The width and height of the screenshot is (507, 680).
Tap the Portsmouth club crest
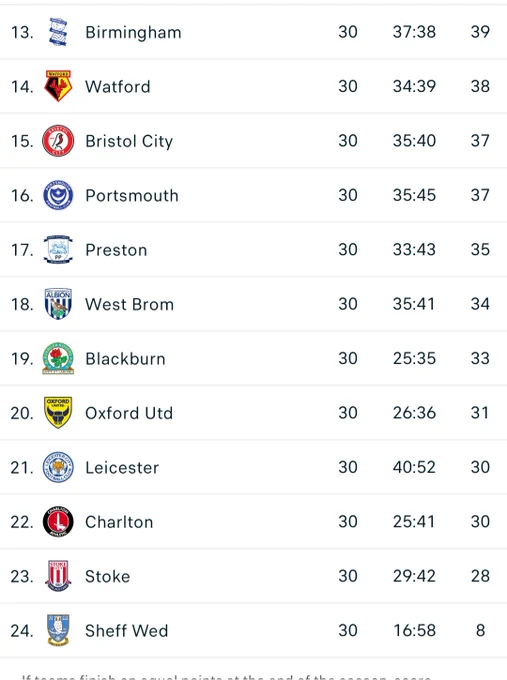tap(58, 195)
